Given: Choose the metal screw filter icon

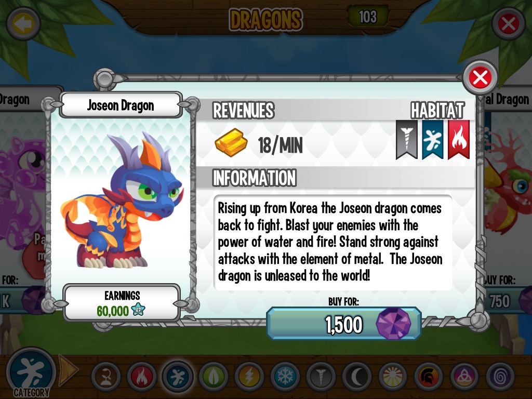Looking at the screenshot, I should [321, 377].
